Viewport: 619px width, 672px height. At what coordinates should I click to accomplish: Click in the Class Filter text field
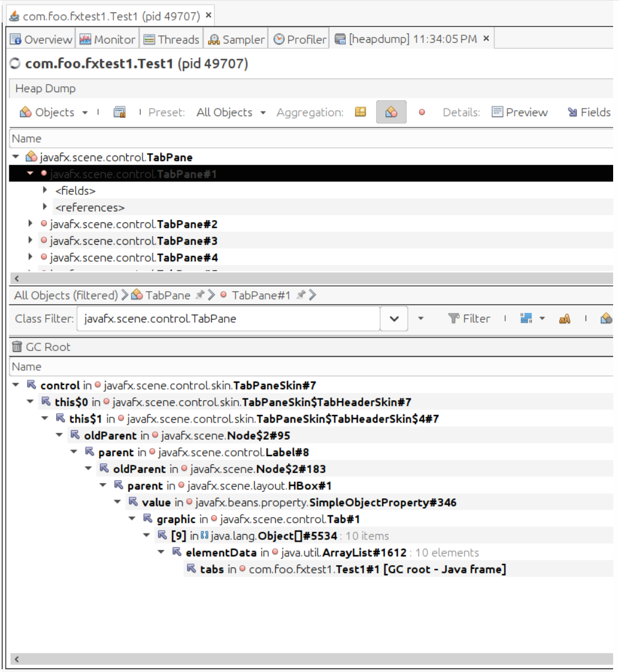click(x=229, y=319)
